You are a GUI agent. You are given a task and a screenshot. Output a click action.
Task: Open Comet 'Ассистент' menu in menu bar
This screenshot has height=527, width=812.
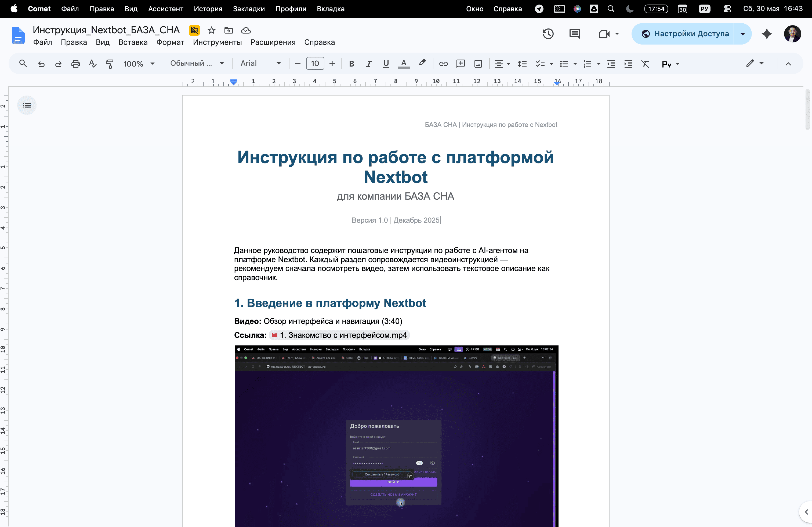(165, 9)
